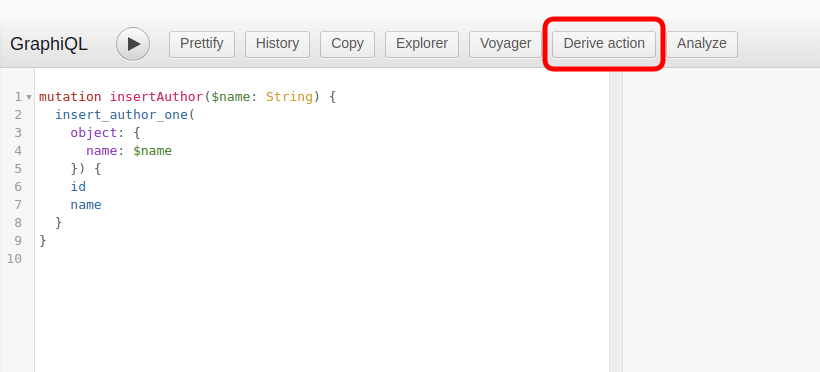Click line number 10 in the gutter
820x372 pixels.
tap(14, 259)
